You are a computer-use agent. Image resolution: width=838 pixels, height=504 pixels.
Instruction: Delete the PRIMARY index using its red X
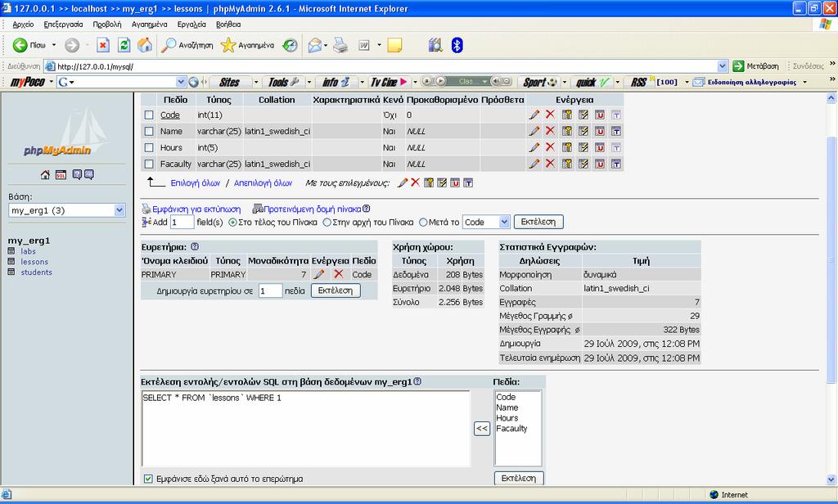[338, 274]
